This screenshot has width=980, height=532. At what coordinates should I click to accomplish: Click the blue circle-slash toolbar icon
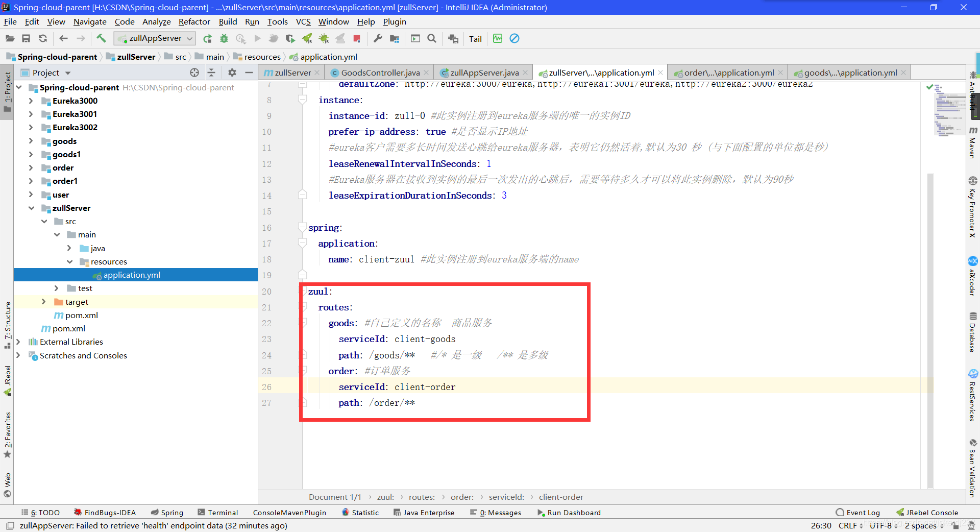click(514, 38)
